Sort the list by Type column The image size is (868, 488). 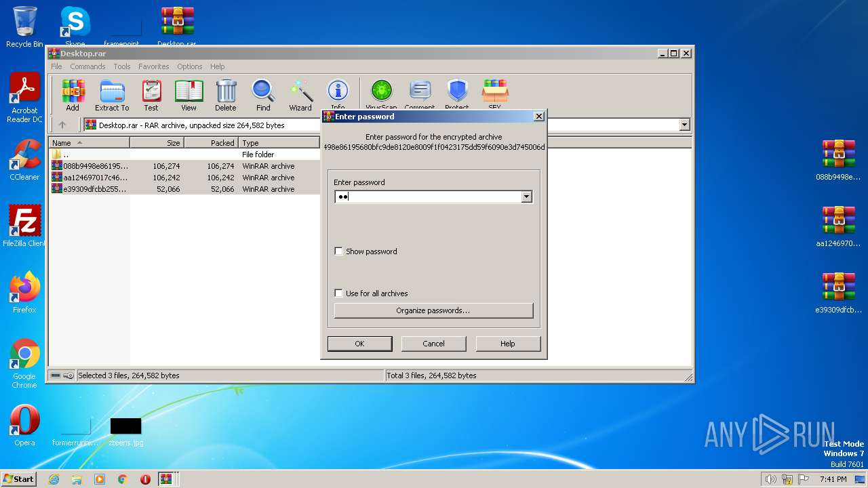click(279, 143)
